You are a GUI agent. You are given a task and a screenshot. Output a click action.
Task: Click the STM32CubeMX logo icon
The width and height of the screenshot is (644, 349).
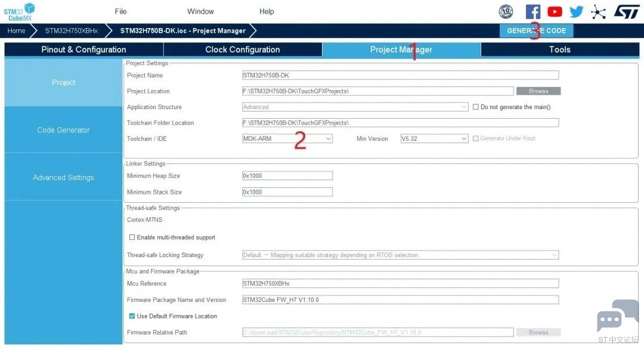[19, 11]
